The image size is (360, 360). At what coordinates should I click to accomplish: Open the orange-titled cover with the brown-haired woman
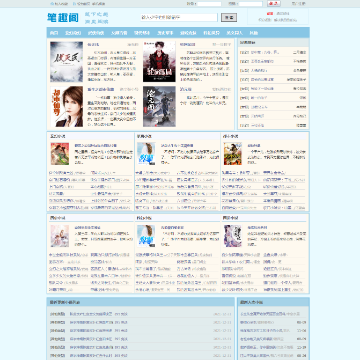point(66,107)
